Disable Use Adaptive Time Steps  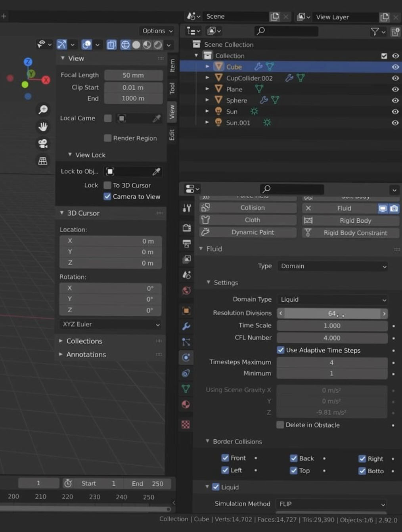(281, 350)
